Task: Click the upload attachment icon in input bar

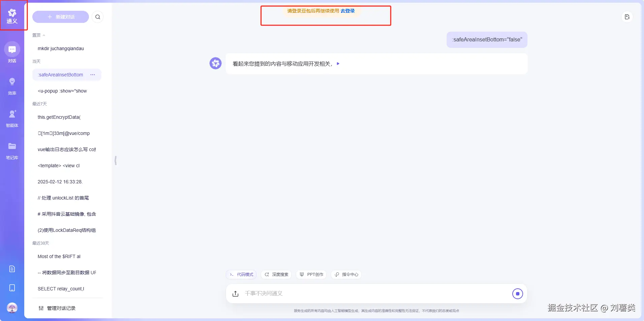Action: (x=235, y=293)
